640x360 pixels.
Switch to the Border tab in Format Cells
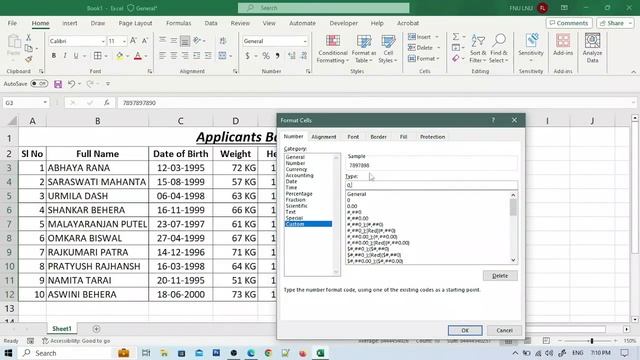coord(378,137)
